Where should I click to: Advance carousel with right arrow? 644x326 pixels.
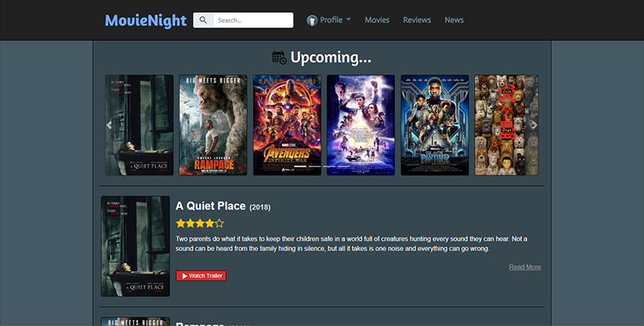tap(534, 125)
